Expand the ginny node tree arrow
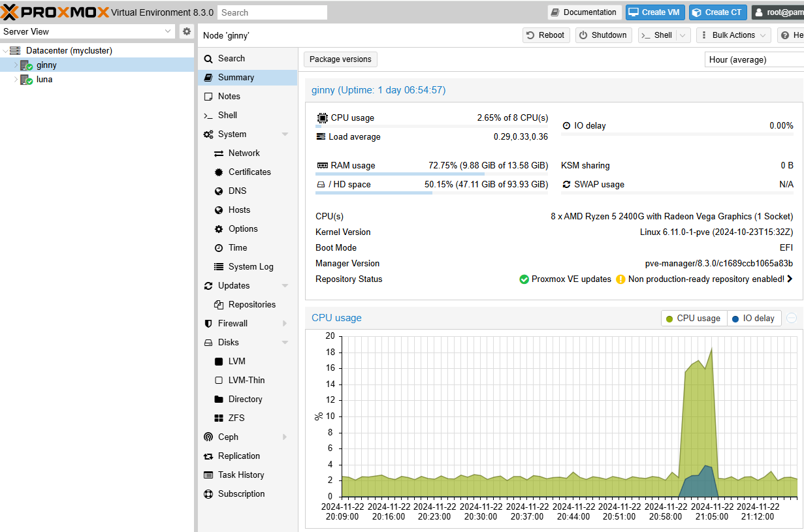 pyautogui.click(x=16, y=65)
